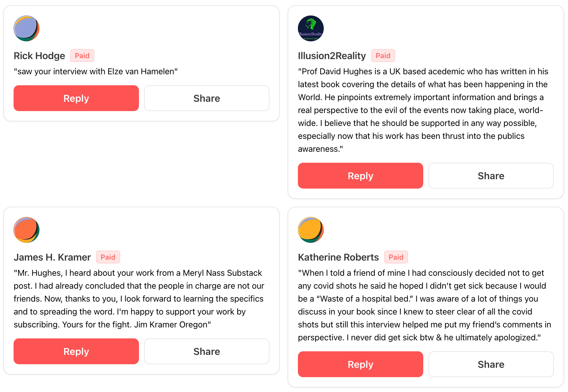This screenshot has height=392, width=568.
Task: Share James H. Kramer's message
Action: tap(206, 351)
